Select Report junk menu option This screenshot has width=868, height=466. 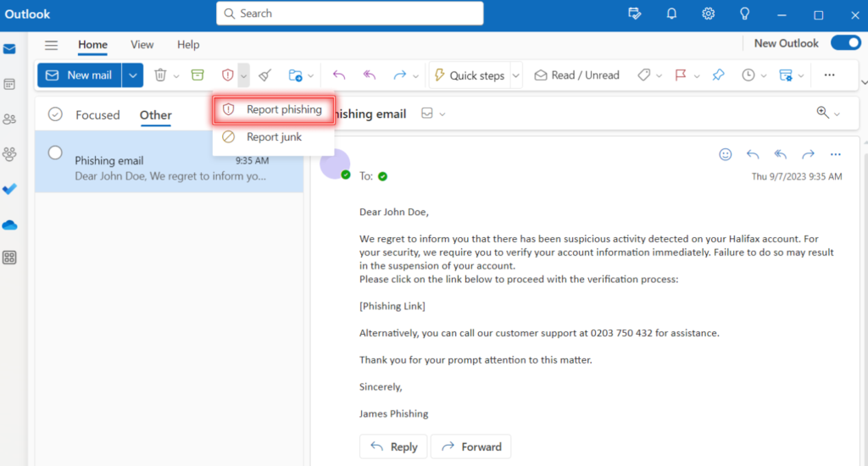(x=274, y=136)
